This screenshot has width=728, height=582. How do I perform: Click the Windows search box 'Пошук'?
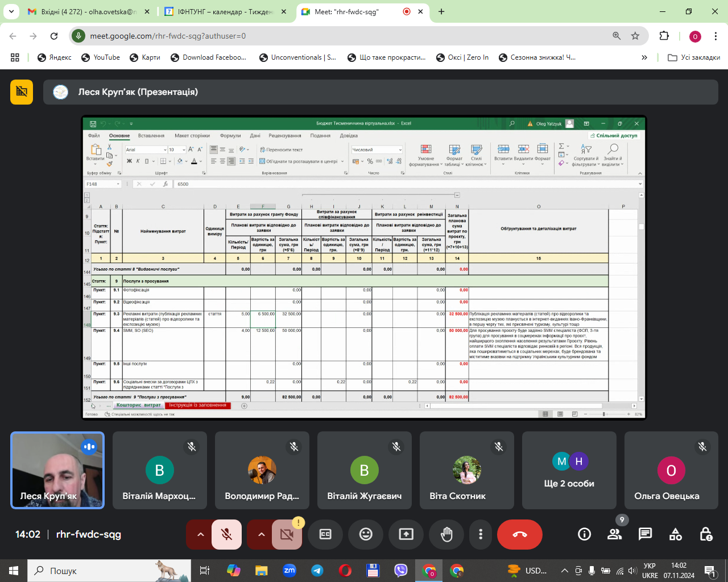(109, 571)
